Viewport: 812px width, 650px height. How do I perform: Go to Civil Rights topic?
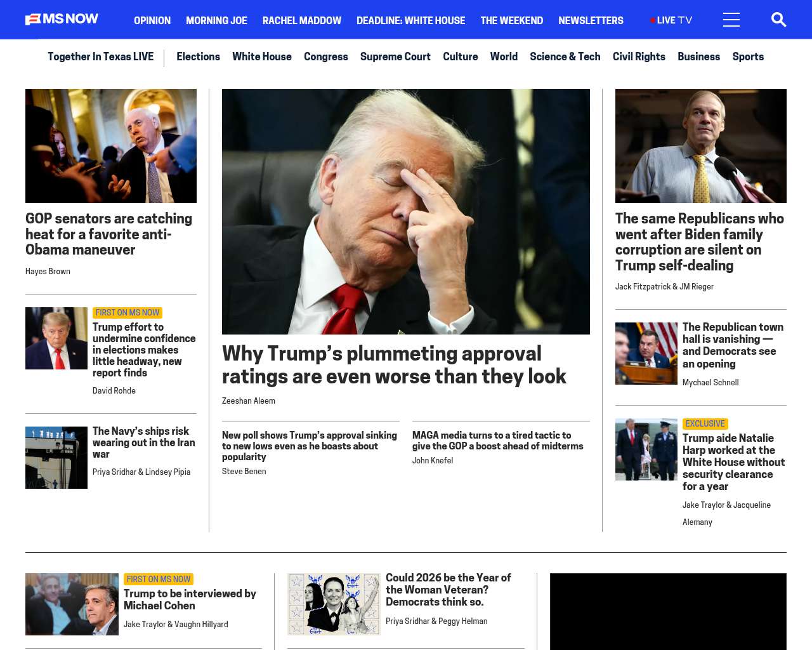tap(639, 56)
